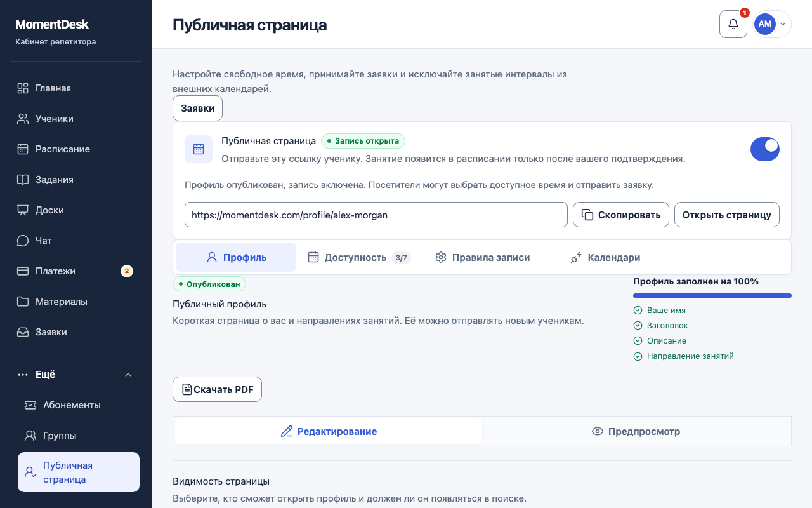Open the Правила записи tab

[482, 257]
